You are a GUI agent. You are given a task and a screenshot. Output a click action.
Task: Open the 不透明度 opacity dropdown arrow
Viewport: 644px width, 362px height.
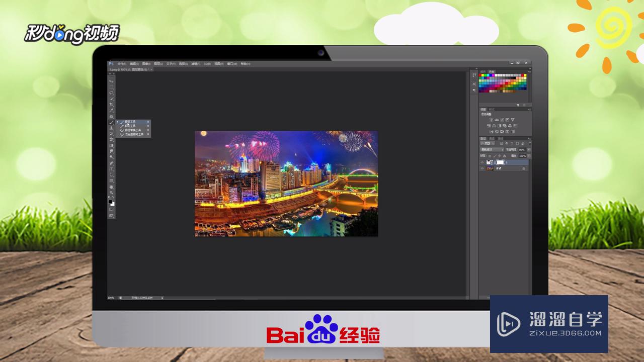coord(529,149)
